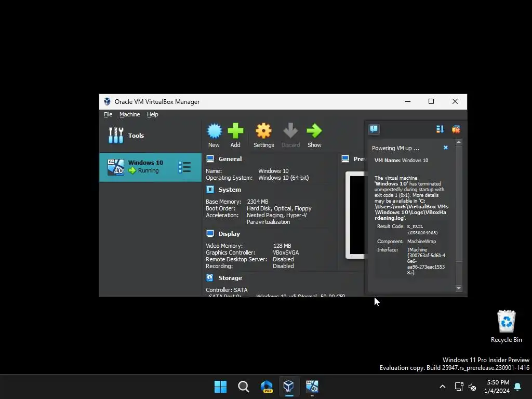The image size is (532, 399).
Task: Select the Windows 10 running VM
Action: 150,167
